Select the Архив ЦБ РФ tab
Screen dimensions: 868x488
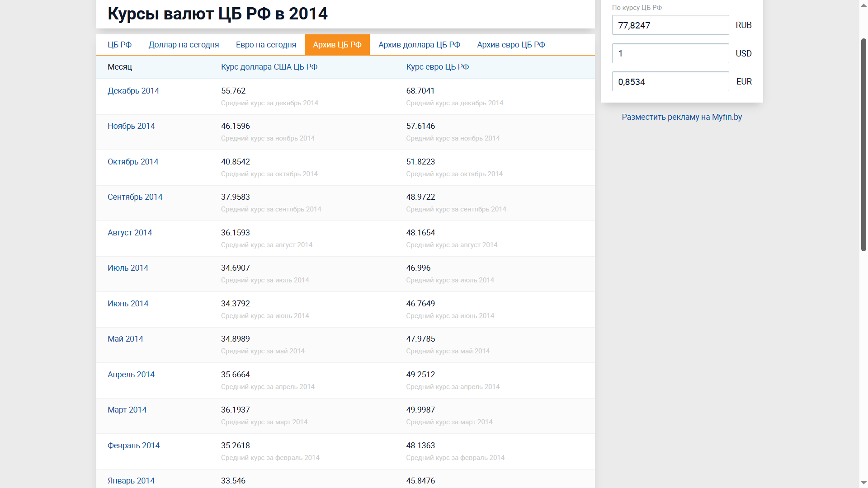(337, 45)
